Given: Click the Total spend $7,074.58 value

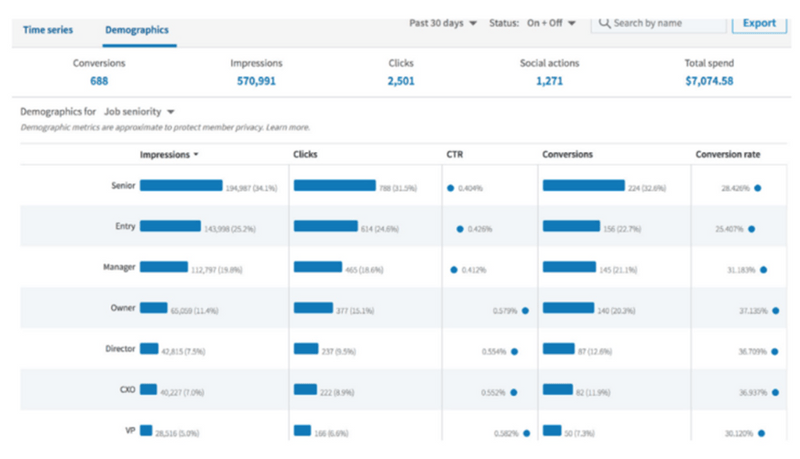Looking at the screenshot, I should [x=709, y=81].
